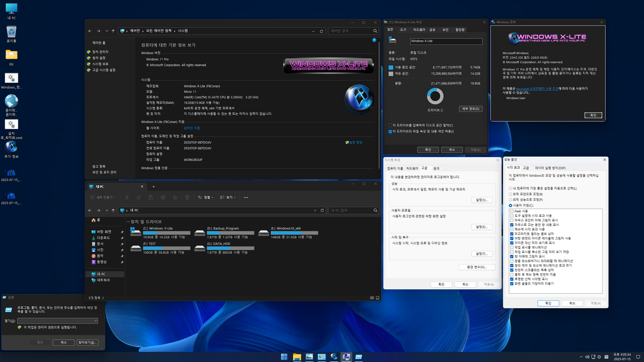644x362 pixels.
Task: Expand the 새로 만들기 dropdown in the 내 PC toolbar
Action: [x=103, y=197]
